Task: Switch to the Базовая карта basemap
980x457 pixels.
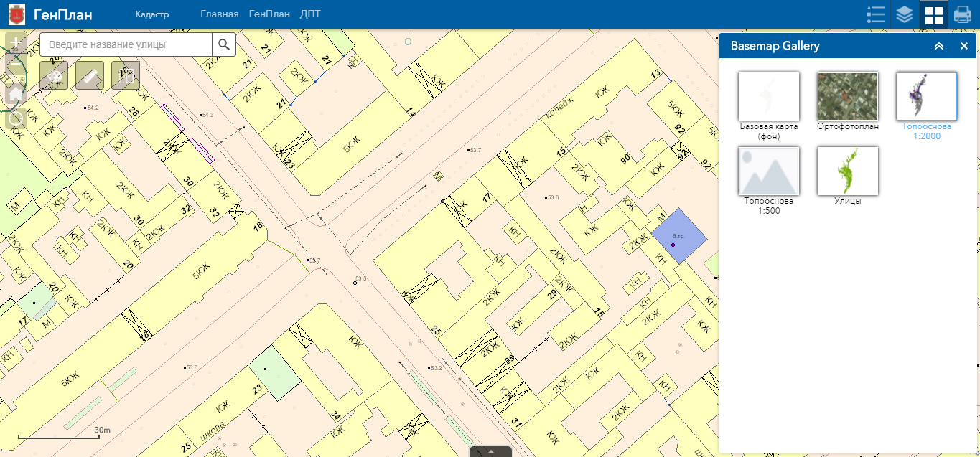Action: [x=768, y=96]
